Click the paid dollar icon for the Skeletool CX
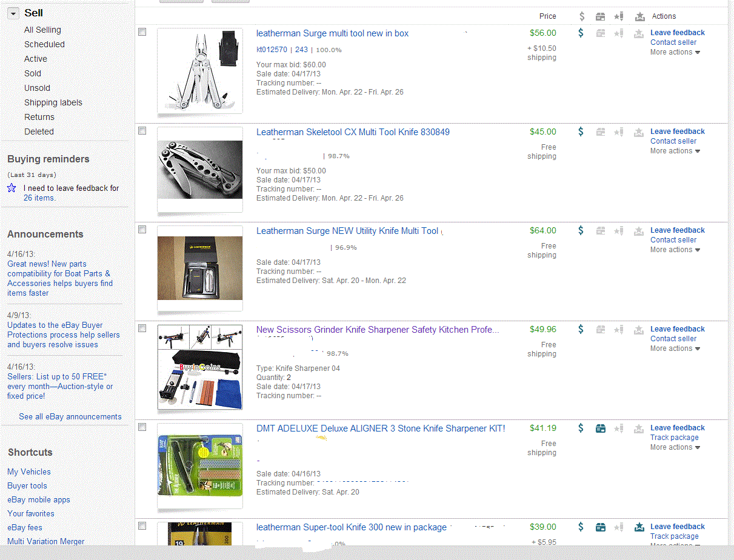 [x=581, y=132]
